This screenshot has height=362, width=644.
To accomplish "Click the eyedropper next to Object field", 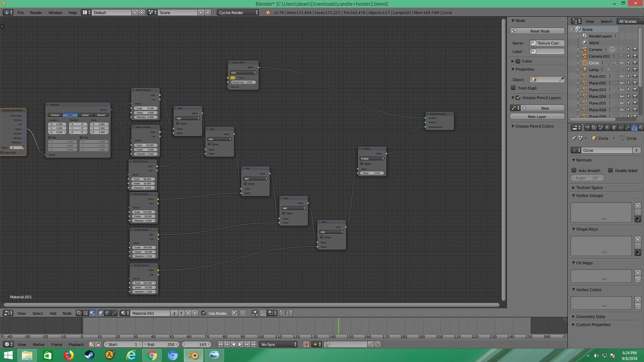I will pos(561,79).
